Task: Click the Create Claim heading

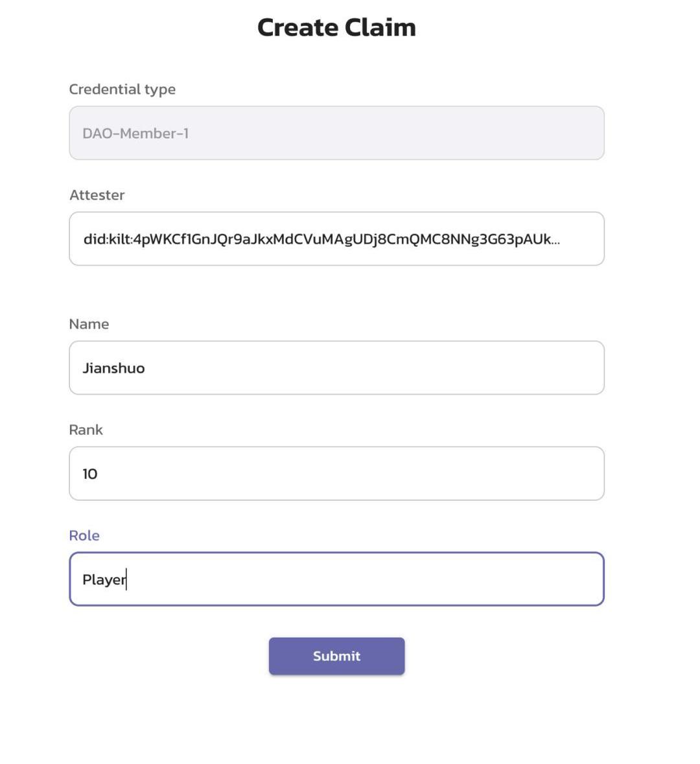Action: point(336,27)
